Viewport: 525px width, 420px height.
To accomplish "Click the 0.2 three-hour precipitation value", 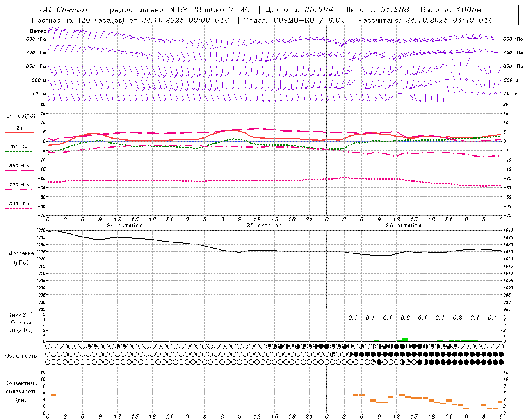I will coord(457,318).
